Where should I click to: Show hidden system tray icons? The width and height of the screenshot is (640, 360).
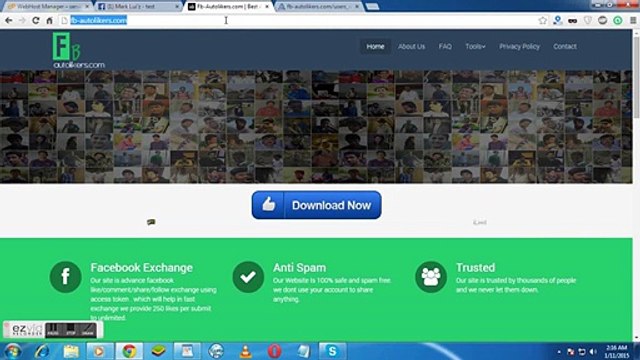pos(559,351)
